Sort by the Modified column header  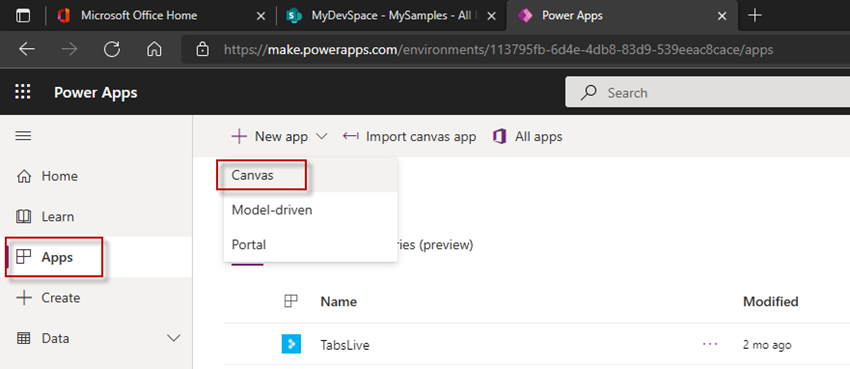pos(770,302)
